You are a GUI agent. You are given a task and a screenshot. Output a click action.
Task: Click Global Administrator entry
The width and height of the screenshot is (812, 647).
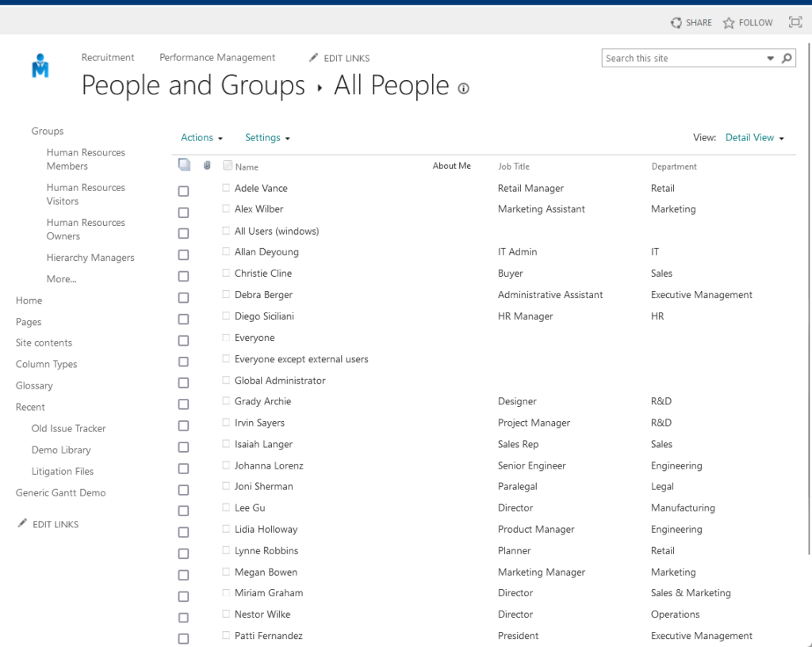pos(280,381)
